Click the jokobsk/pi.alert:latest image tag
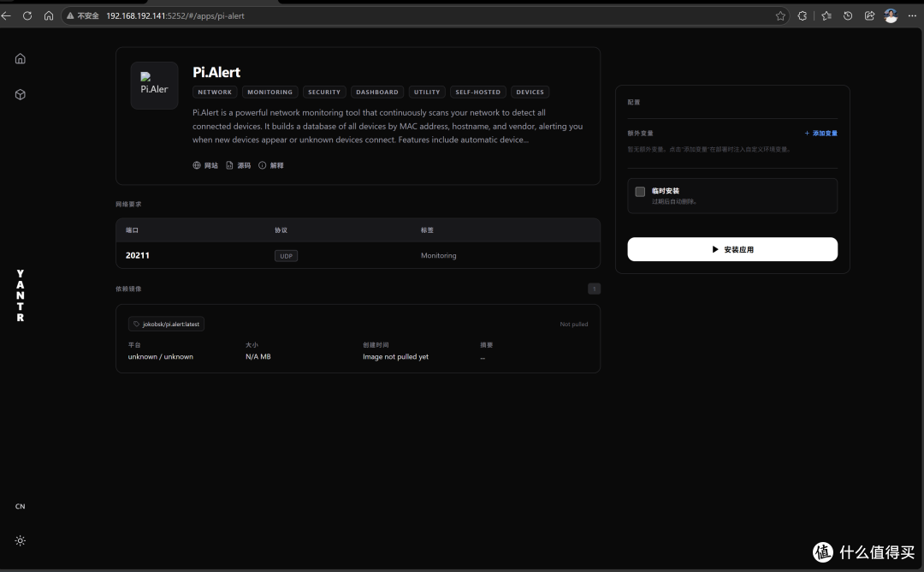 (x=166, y=324)
